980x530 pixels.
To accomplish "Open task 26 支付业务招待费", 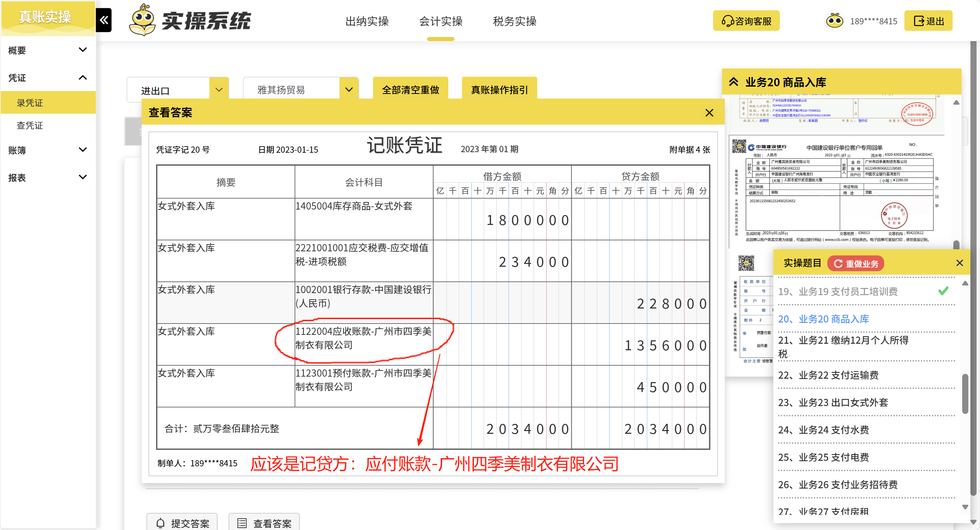I will pyautogui.click(x=838, y=485).
